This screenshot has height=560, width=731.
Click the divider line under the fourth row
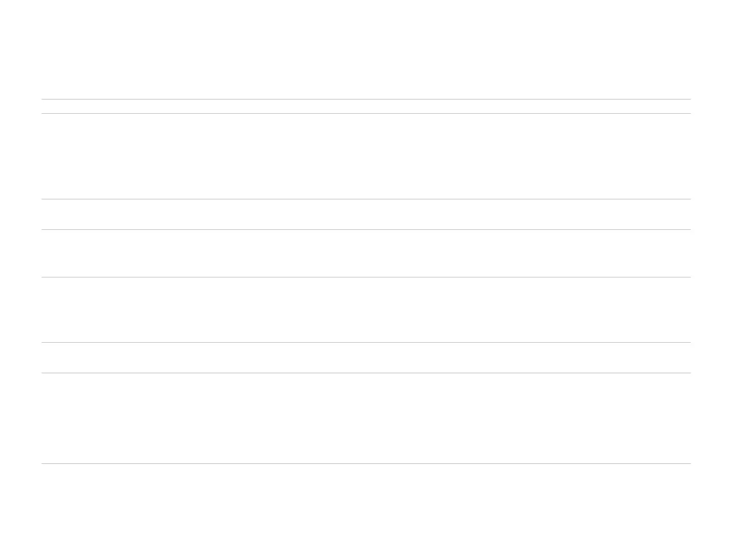coord(366,342)
